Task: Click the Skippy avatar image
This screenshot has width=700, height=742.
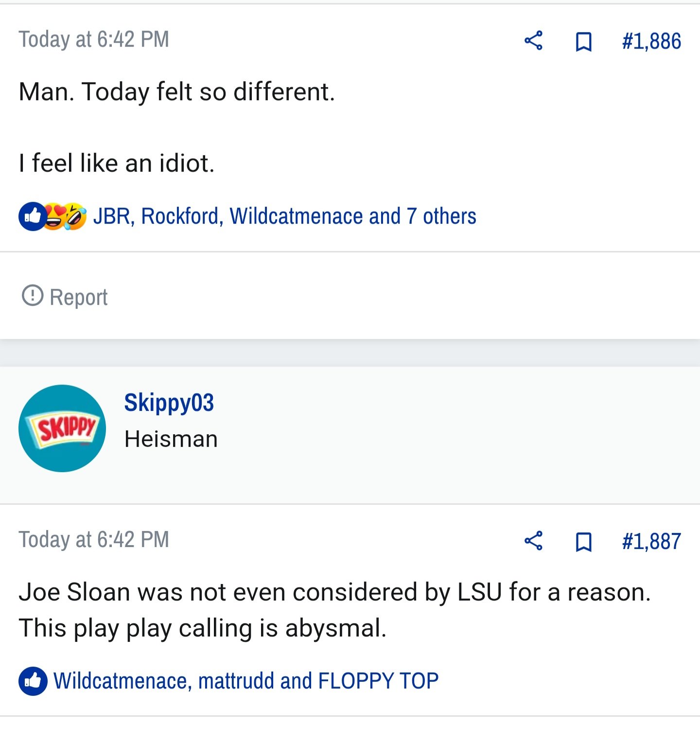Action: click(x=62, y=428)
